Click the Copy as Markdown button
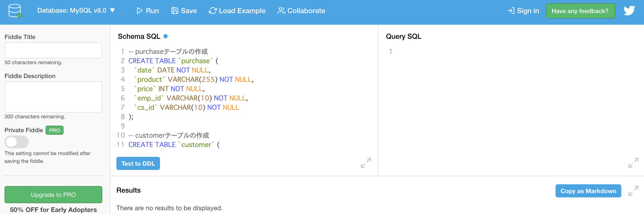Viewport: 644px width, 214px height. (x=588, y=191)
